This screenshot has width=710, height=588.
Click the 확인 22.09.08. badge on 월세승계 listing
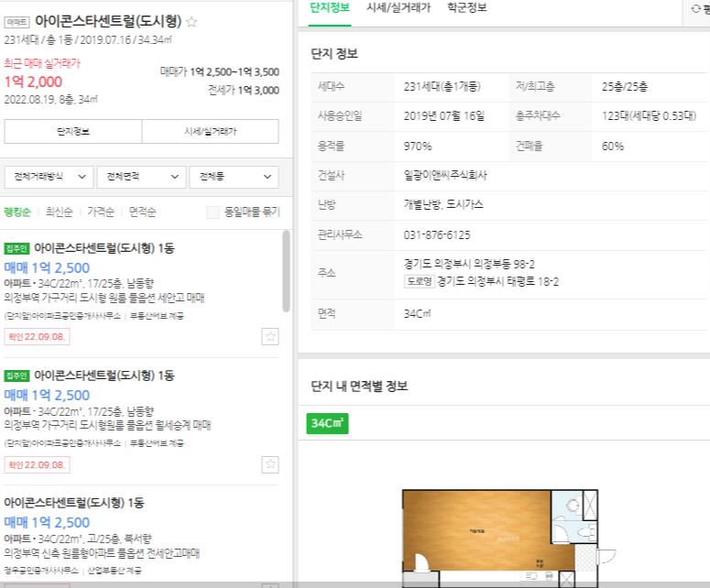[x=38, y=465]
